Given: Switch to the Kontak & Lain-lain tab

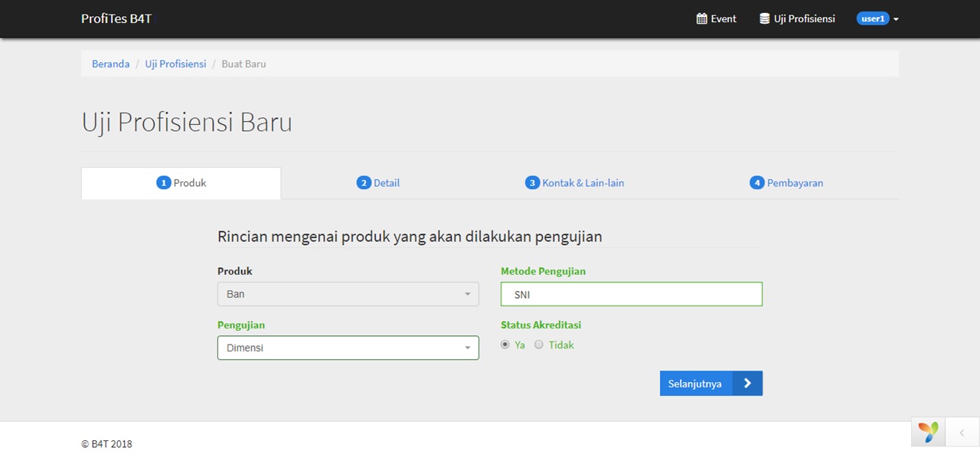Looking at the screenshot, I should coord(583,183).
